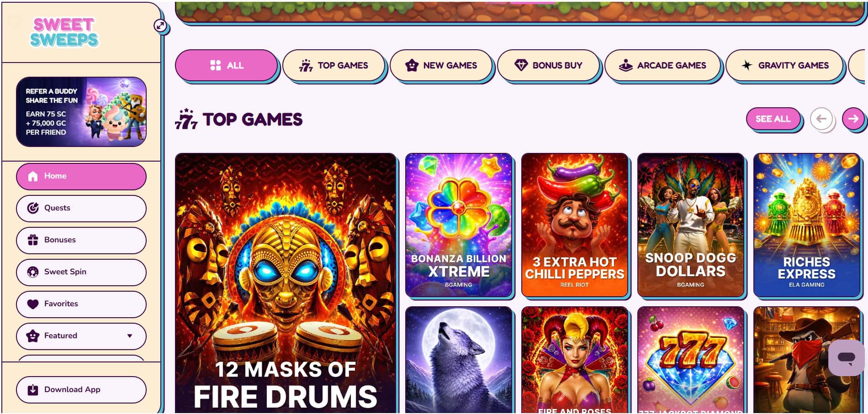The width and height of the screenshot is (868, 414).
Task: Open the Refer a Buddy banner
Action: point(81,112)
